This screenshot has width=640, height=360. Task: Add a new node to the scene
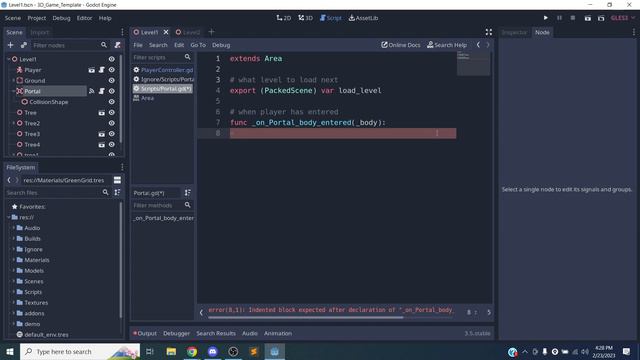(x=11, y=45)
